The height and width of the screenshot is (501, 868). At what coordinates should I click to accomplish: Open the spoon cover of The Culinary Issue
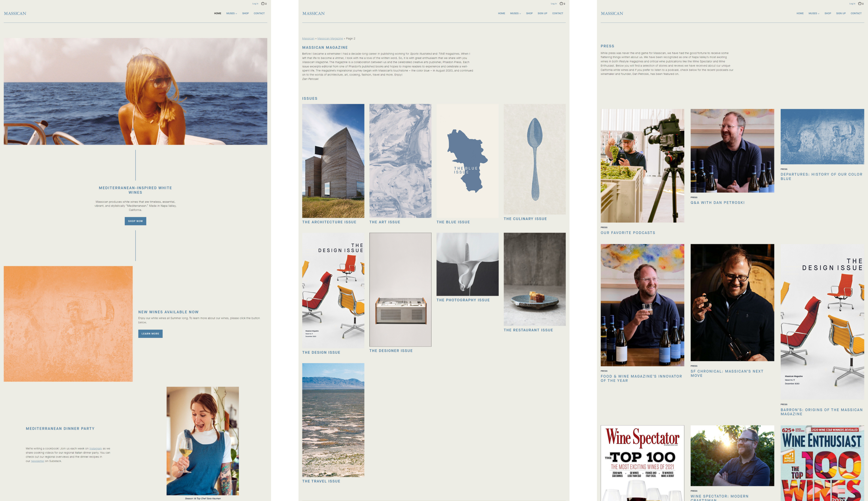535,159
